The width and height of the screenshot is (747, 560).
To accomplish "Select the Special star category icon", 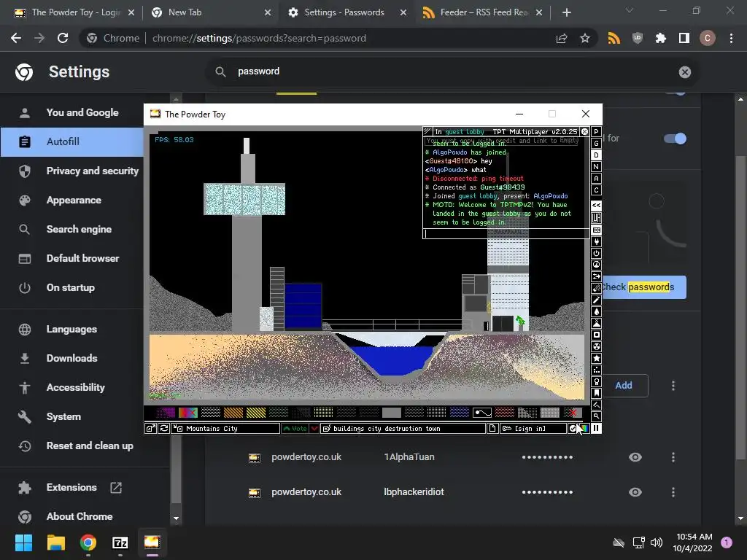I will (596, 358).
